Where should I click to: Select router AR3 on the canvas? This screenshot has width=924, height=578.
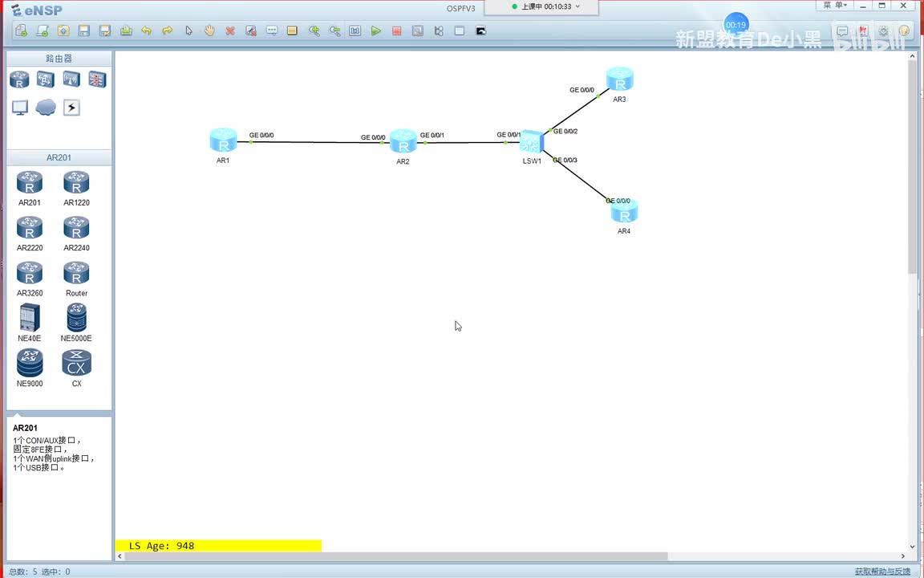point(620,79)
